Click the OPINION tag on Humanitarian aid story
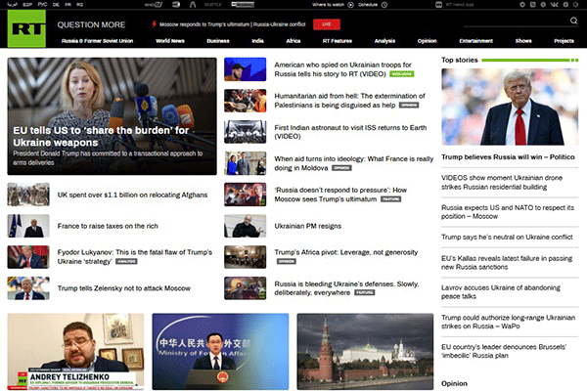The height and width of the screenshot is (392, 587). point(409,106)
